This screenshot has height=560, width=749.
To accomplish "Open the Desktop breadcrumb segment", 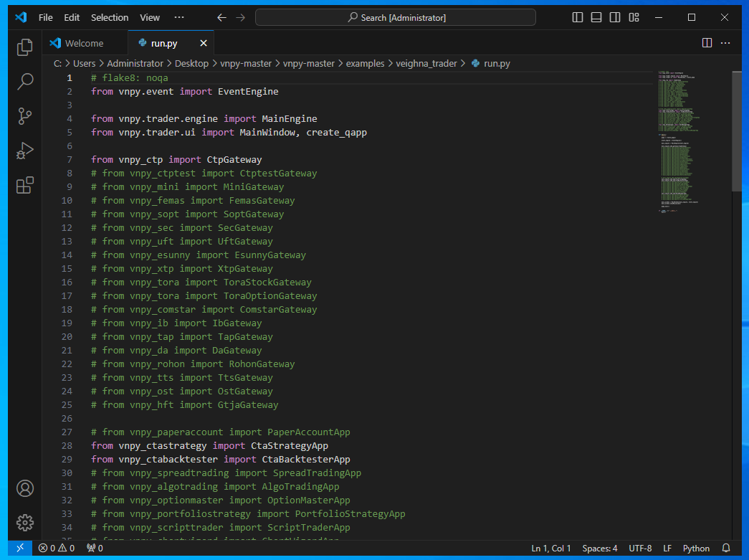I will coord(191,63).
